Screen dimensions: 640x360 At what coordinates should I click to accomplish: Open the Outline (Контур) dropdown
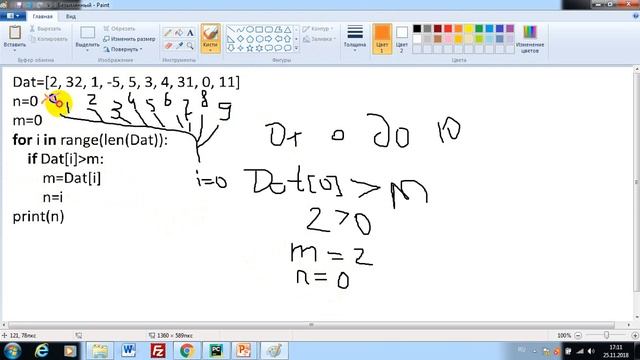[318, 29]
